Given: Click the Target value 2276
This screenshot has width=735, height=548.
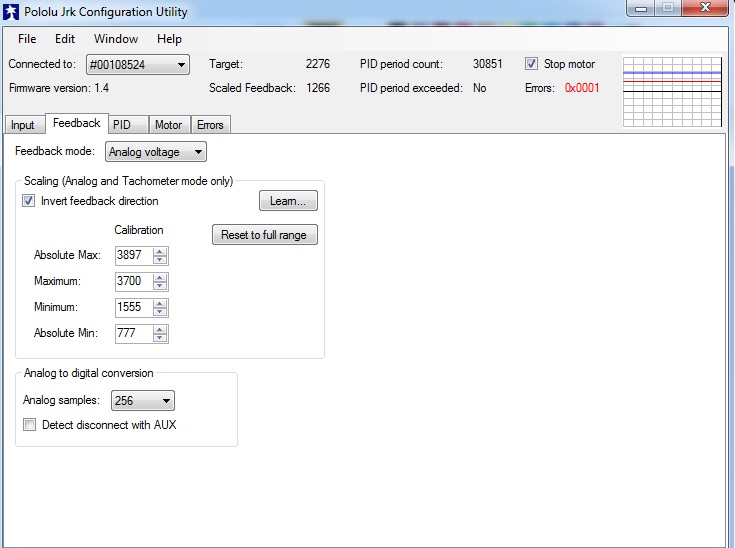Looking at the screenshot, I should (318, 64).
